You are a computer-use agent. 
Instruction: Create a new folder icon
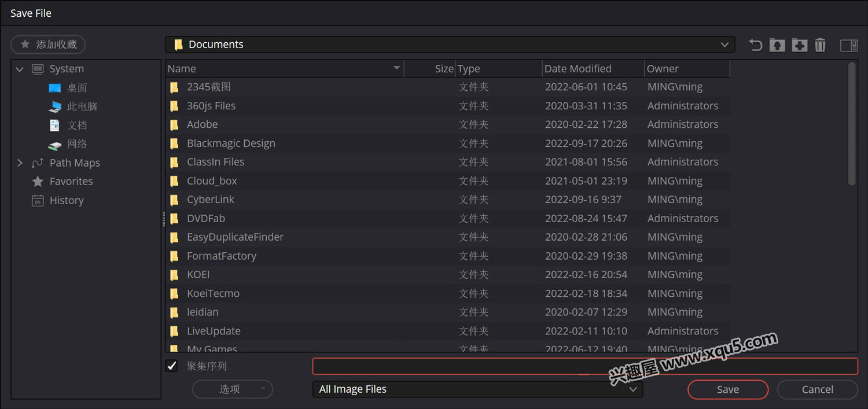click(799, 45)
